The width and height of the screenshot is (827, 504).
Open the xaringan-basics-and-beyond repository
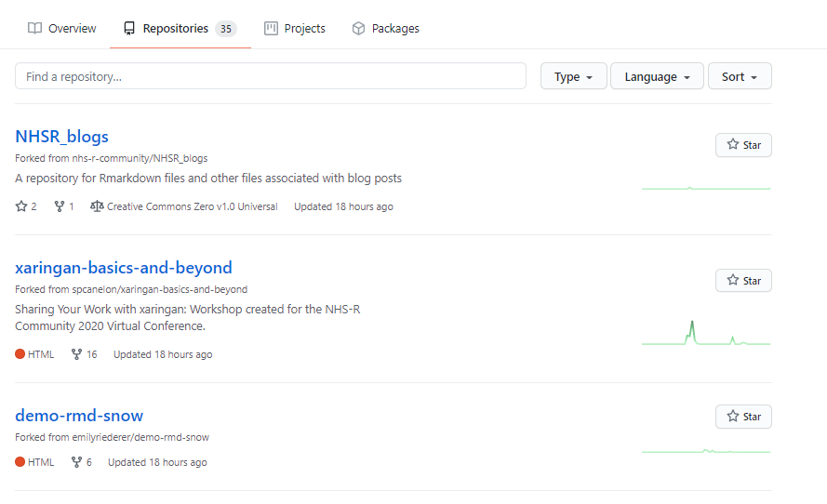(x=124, y=268)
